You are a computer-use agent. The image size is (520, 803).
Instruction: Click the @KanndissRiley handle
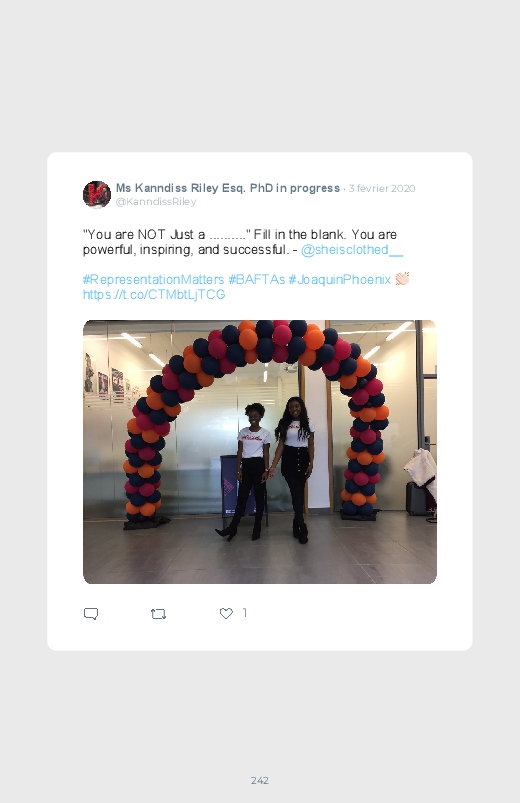156,201
